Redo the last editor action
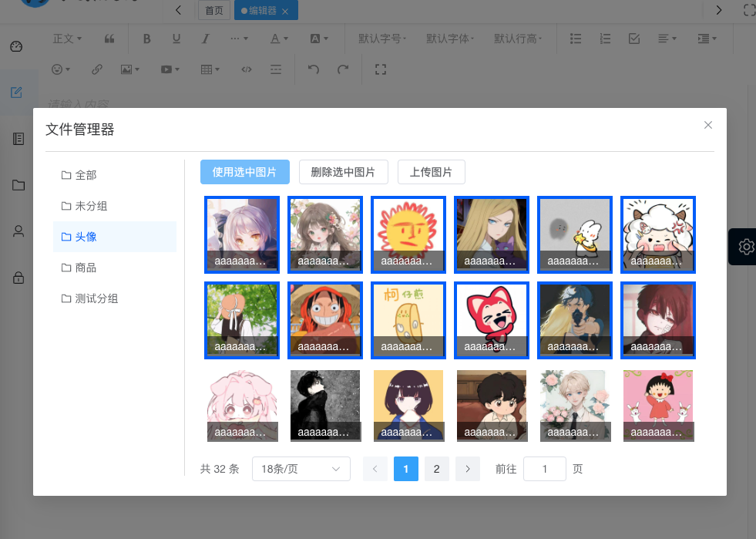Image resolution: width=756 pixels, height=539 pixels. click(x=343, y=69)
